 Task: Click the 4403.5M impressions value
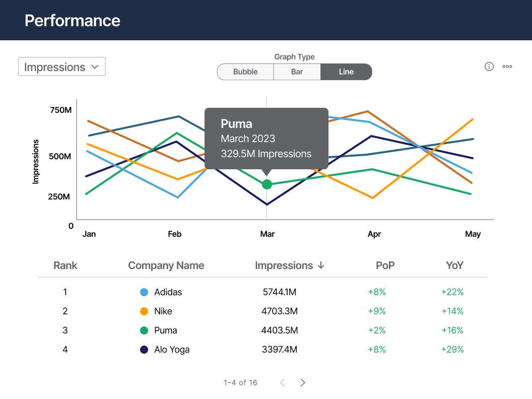(x=280, y=330)
